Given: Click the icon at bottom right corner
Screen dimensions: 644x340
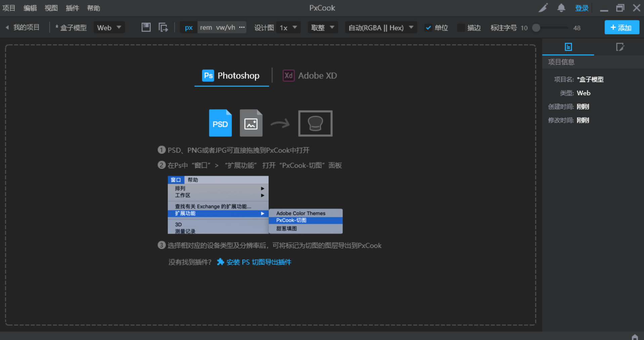Looking at the screenshot, I should click(635, 337).
